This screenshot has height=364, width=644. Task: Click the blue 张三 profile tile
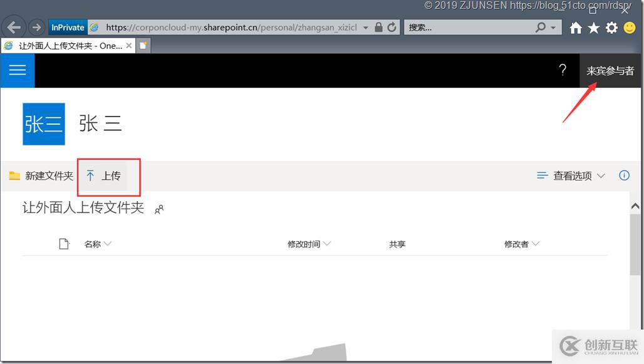pos(43,123)
